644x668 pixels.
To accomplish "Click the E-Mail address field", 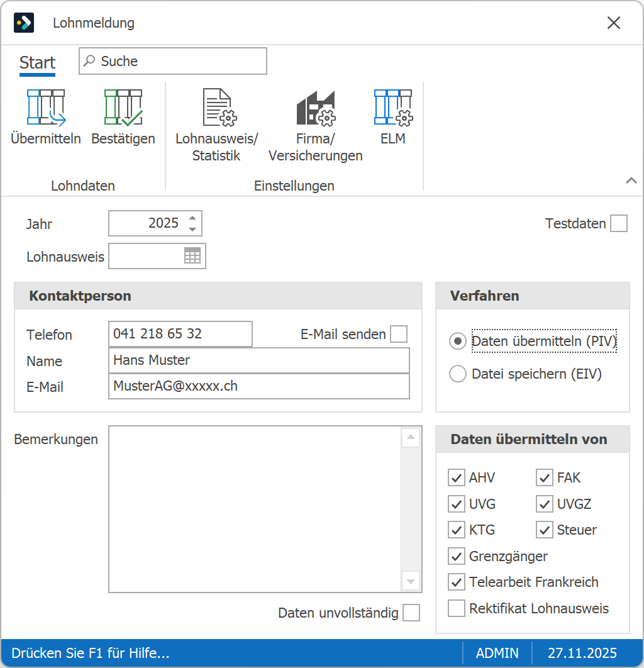I will (x=259, y=386).
